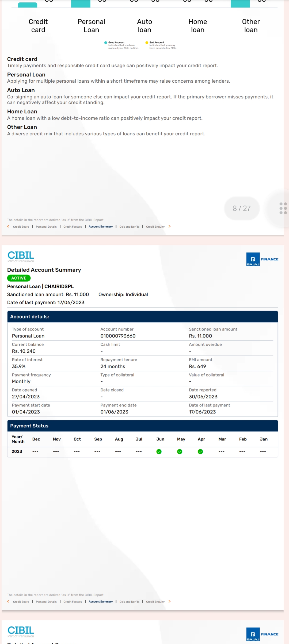The width and height of the screenshot is (289, 644).
Task: Click the left arrow in footer below Payment Status
Action: 8,601
